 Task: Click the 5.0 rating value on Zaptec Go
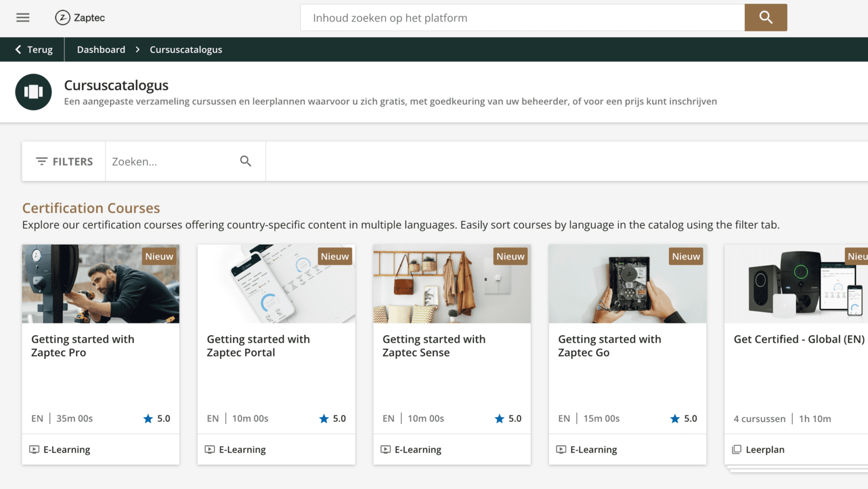(x=690, y=418)
